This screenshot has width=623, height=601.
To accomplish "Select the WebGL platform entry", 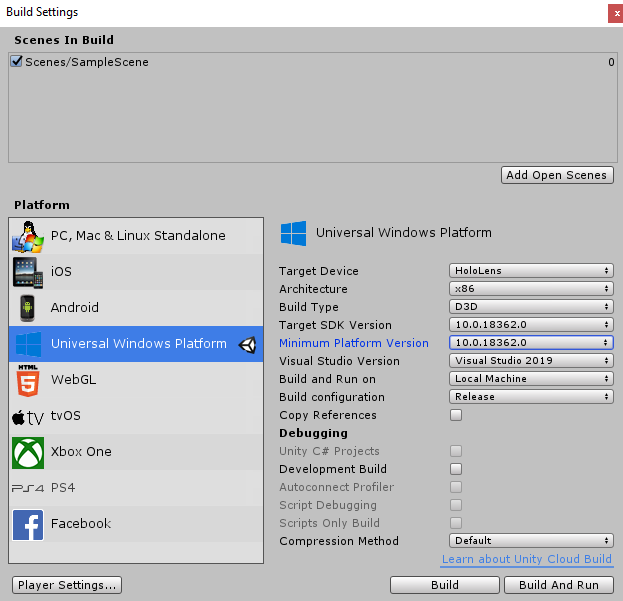I will click(x=136, y=380).
